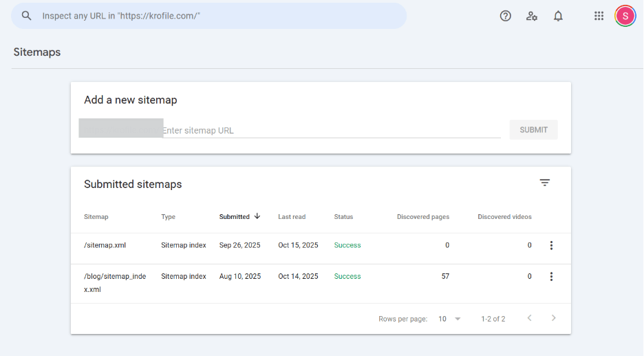Click the search magnifier icon
Viewport: 644px width, 356px height.
(x=27, y=16)
